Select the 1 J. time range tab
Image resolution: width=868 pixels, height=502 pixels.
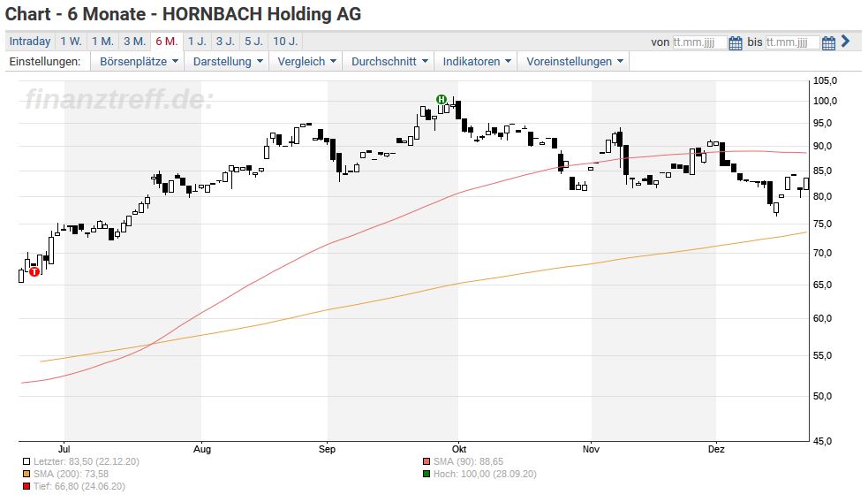coord(197,42)
